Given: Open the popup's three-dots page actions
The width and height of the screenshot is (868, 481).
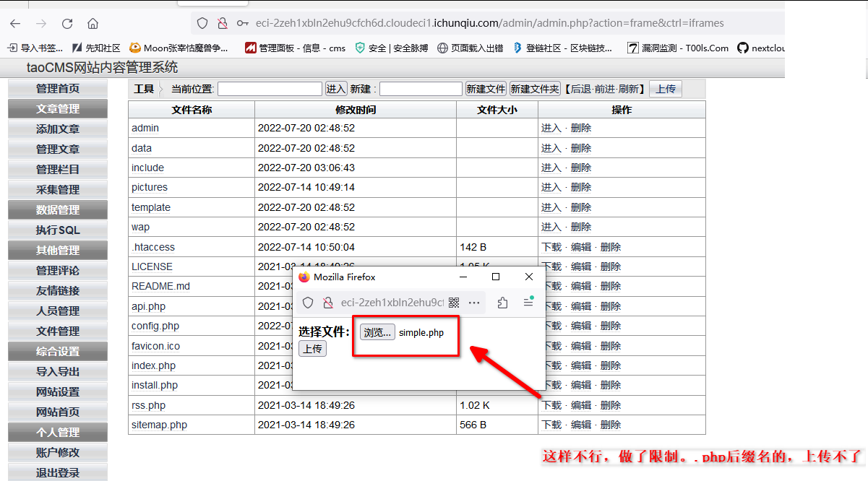Looking at the screenshot, I should pos(474,303).
